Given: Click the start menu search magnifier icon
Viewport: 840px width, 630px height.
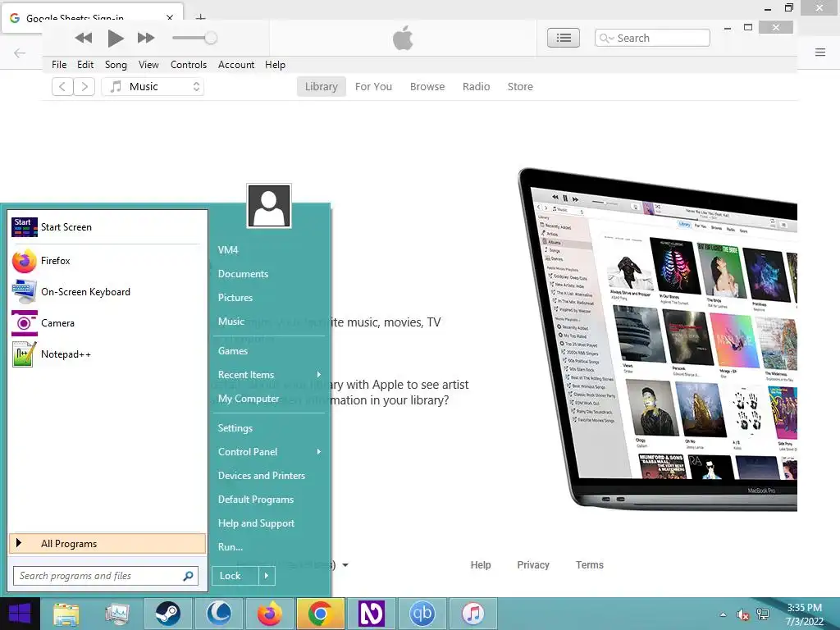Looking at the screenshot, I should click(188, 576).
